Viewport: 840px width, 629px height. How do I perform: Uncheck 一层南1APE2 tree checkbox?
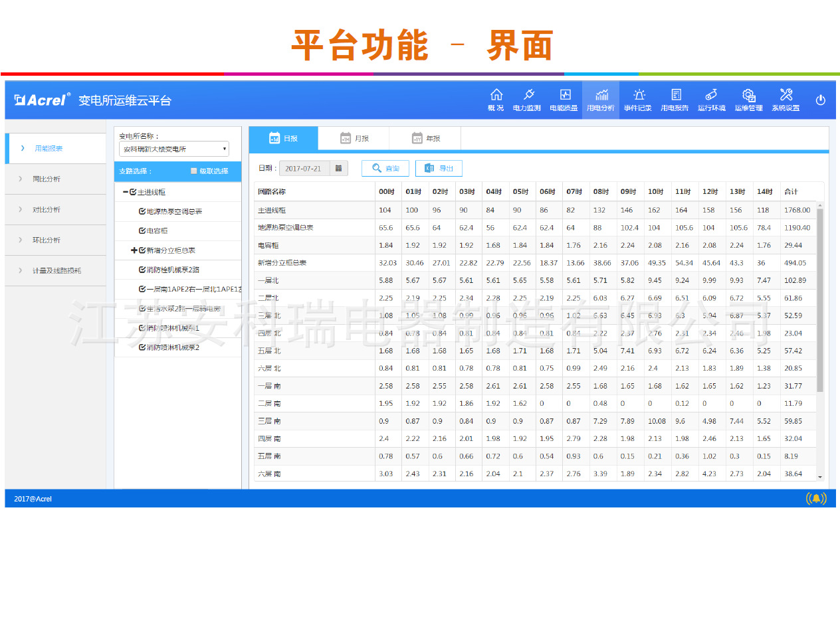[142, 289]
